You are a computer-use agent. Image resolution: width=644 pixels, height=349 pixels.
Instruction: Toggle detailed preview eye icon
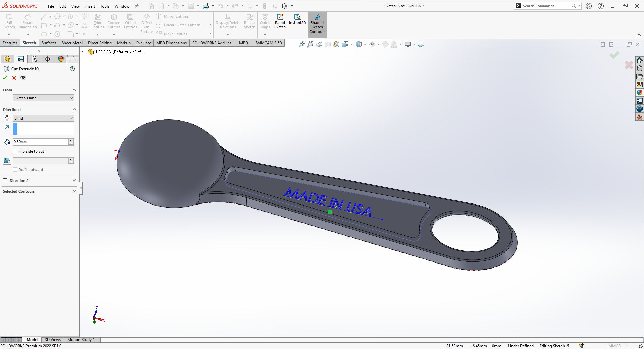23,78
